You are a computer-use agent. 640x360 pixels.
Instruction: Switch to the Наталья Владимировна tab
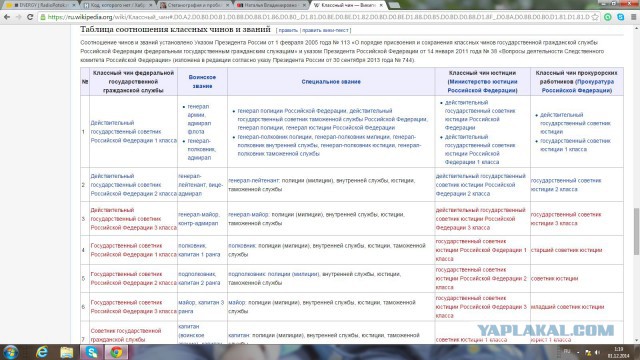click(x=271, y=5)
